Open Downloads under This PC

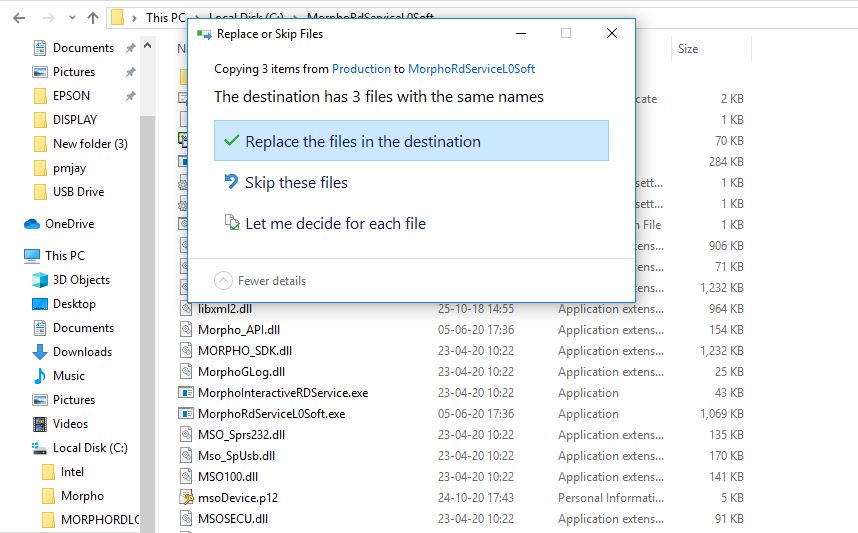tap(82, 352)
